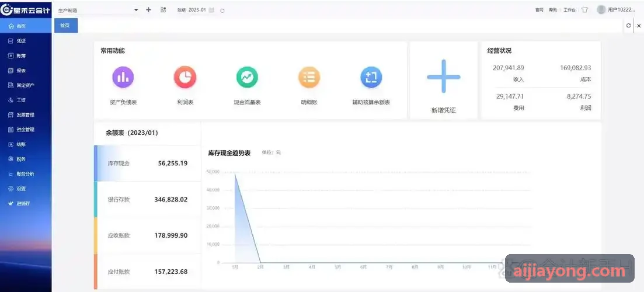644x292 pixels.
Task: Click the user avatar at top right
Action: coord(601,9)
